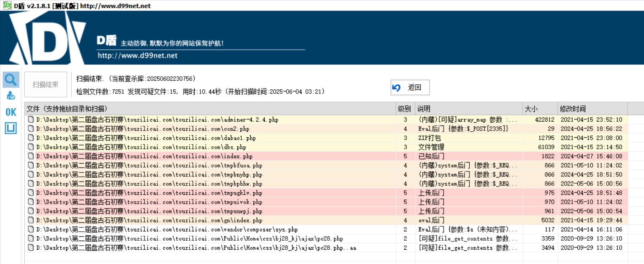
Task: Select the magnifier scan icon in sidebar
Action: point(11,80)
